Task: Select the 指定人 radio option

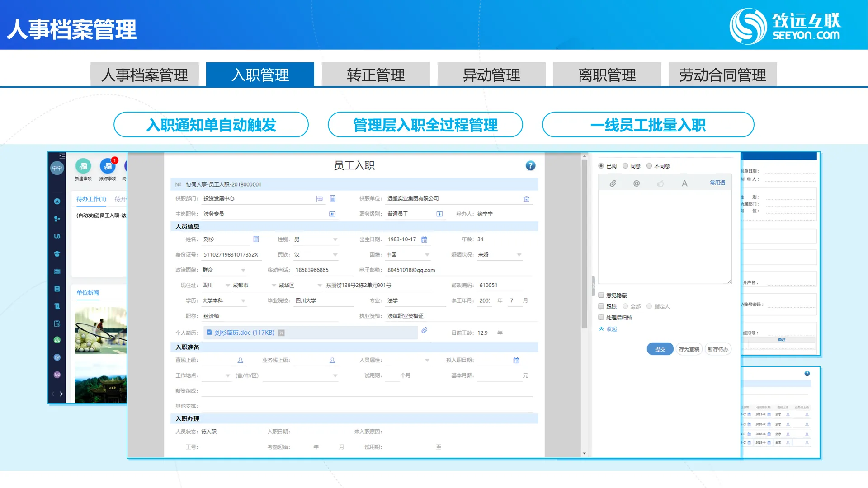Action: click(649, 306)
